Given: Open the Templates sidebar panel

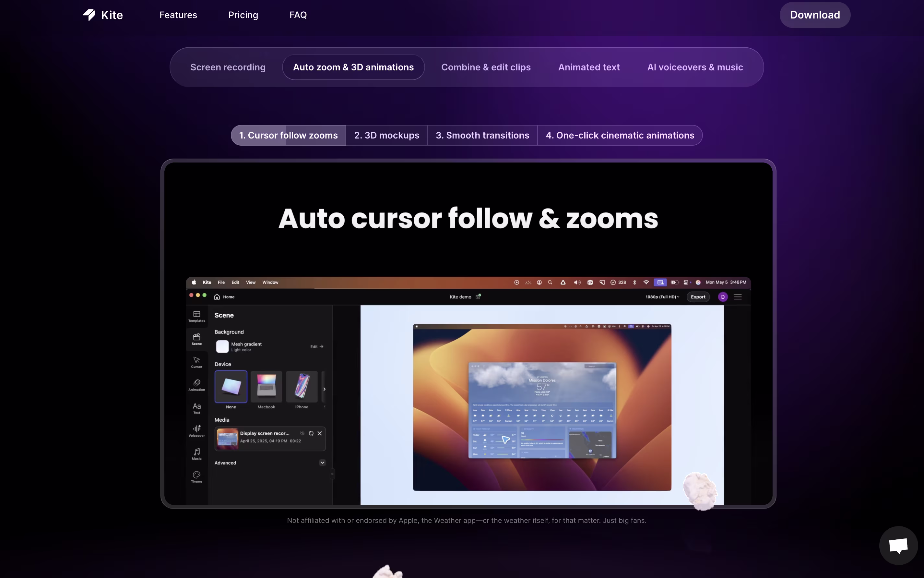Looking at the screenshot, I should [x=196, y=316].
